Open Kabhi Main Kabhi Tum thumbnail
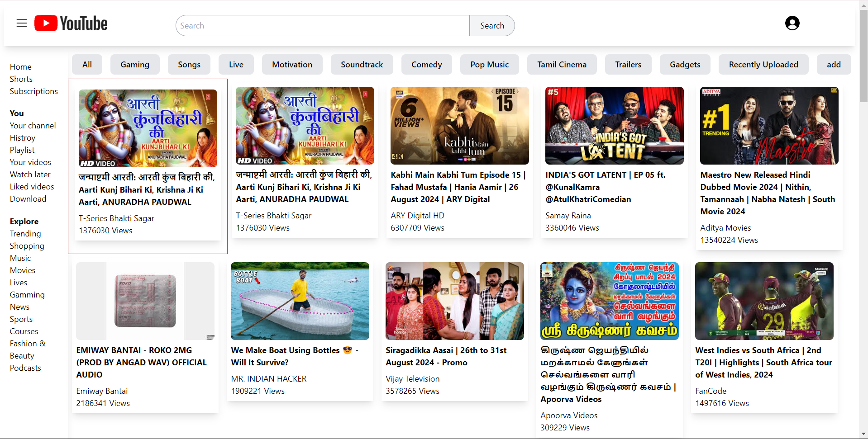The height and width of the screenshot is (439, 868). [459, 126]
